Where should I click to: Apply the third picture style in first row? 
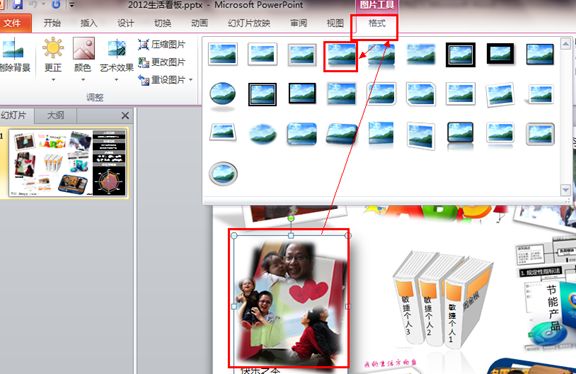tap(302, 54)
